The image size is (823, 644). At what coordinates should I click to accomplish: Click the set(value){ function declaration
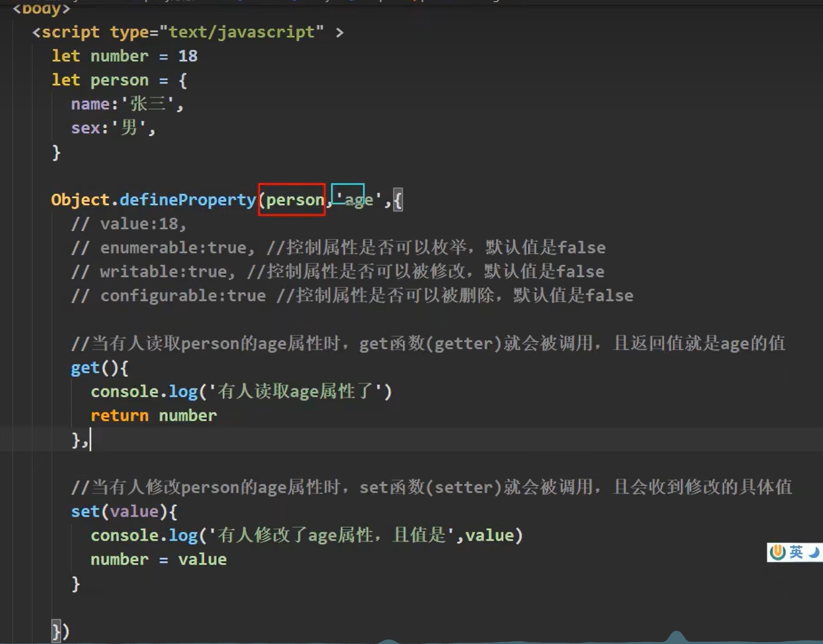click(124, 512)
